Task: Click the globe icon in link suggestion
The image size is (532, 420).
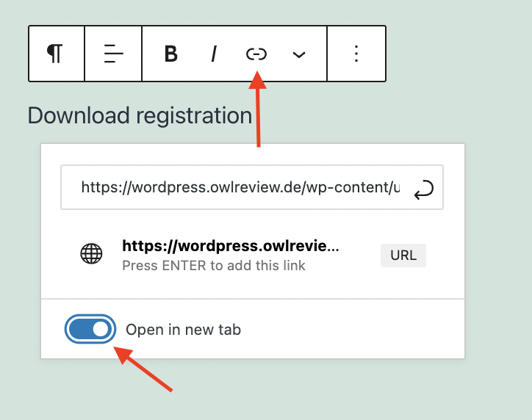Action: click(91, 254)
